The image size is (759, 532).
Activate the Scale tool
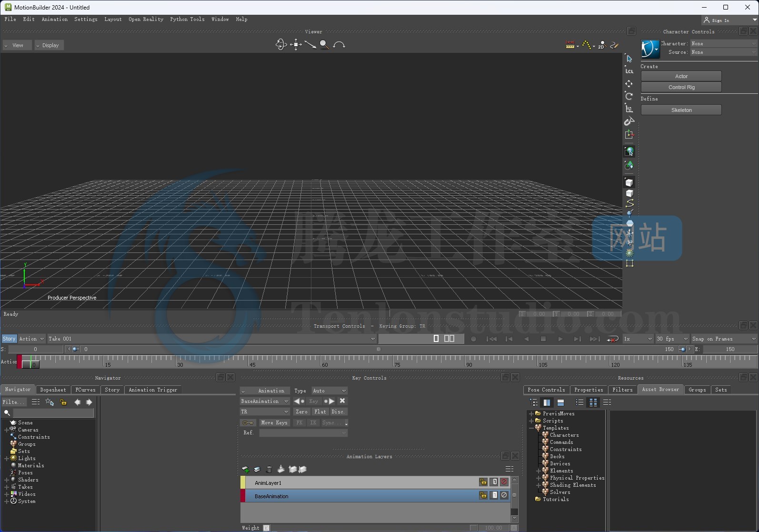(629, 109)
